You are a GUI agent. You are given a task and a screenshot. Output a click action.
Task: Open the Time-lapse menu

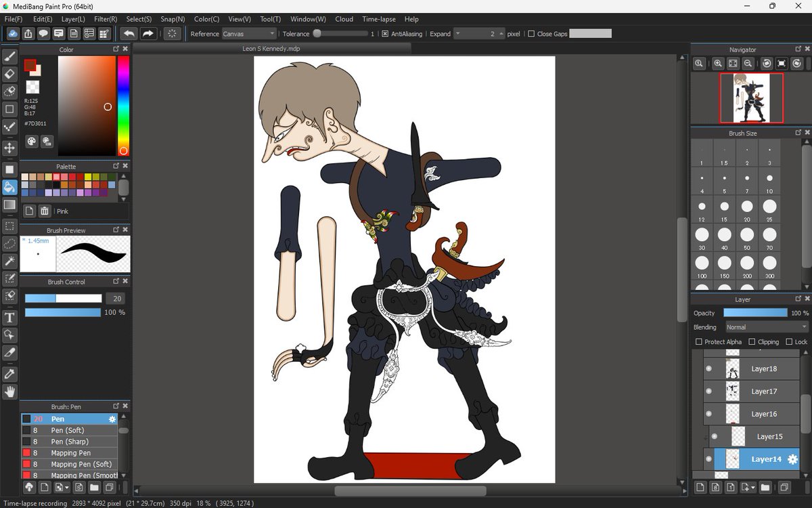tap(379, 19)
